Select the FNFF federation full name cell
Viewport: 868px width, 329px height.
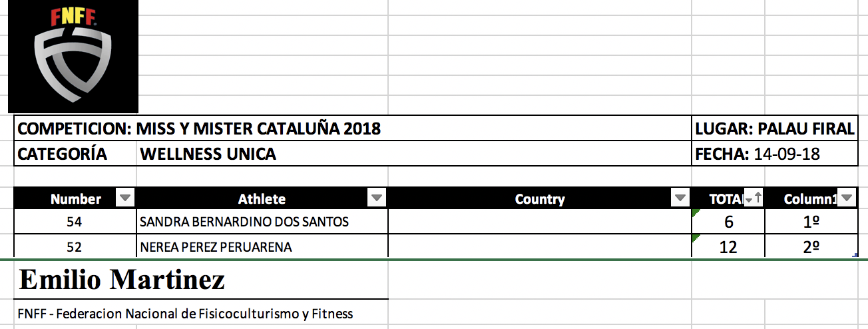click(186, 314)
